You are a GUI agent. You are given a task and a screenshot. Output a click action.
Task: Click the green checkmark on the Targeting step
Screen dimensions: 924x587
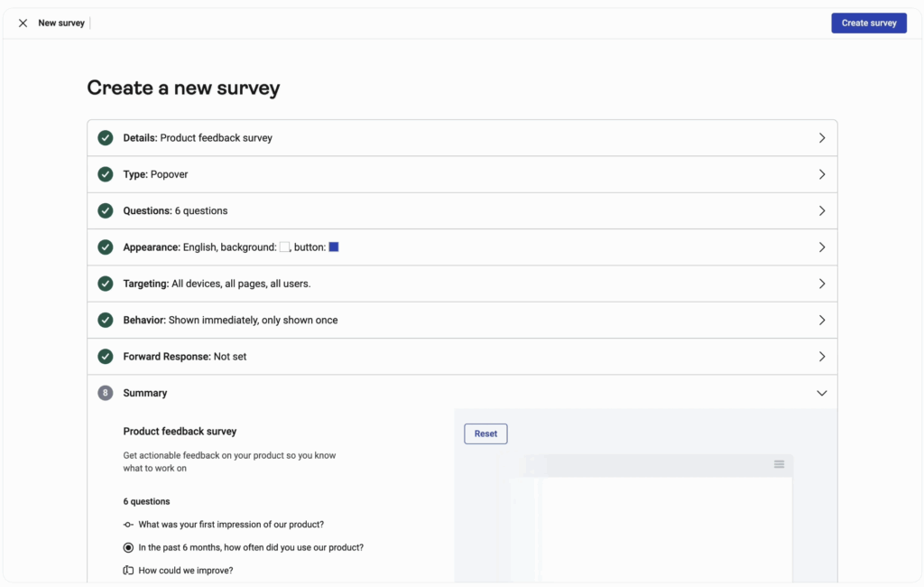pyautogui.click(x=105, y=283)
